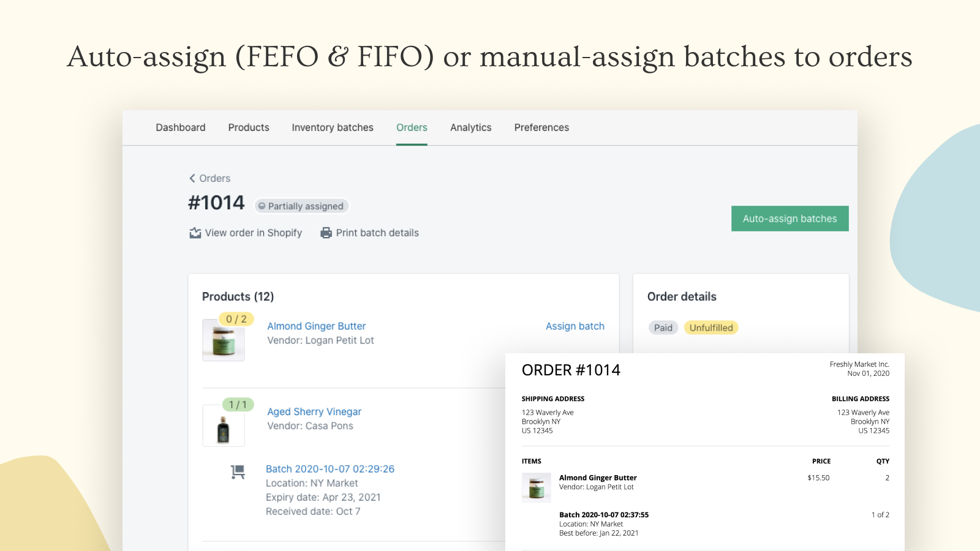Click the Partially assigned status badge

[x=301, y=206]
